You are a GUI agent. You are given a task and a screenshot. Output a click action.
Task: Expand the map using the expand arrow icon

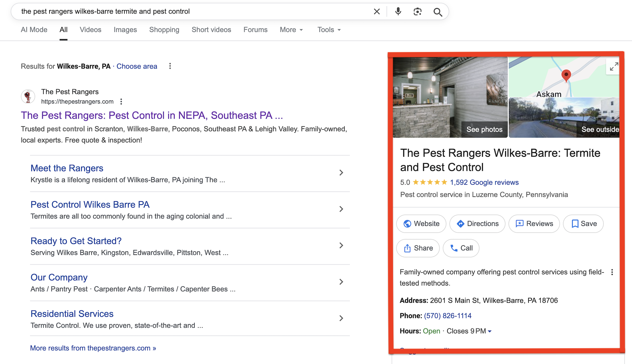click(613, 66)
